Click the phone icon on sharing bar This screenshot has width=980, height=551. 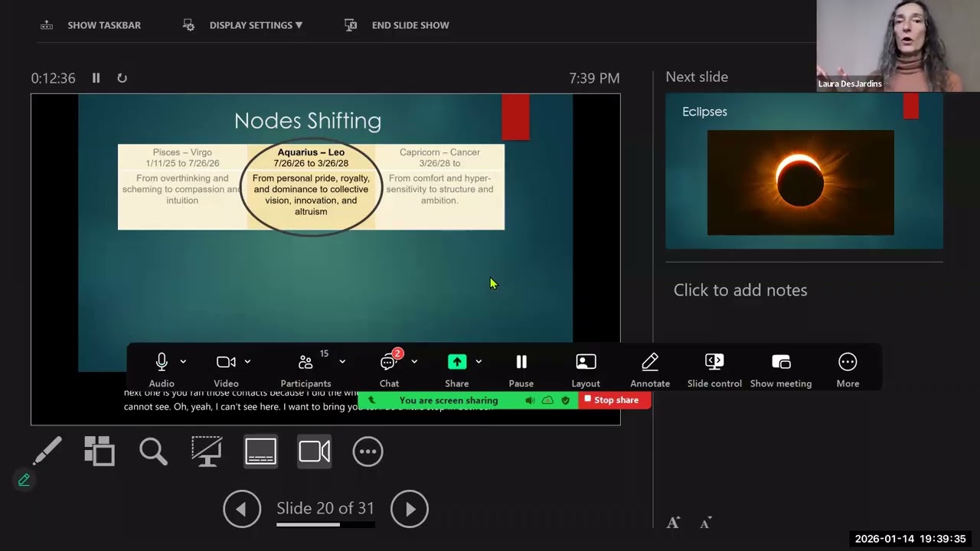(372, 400)
